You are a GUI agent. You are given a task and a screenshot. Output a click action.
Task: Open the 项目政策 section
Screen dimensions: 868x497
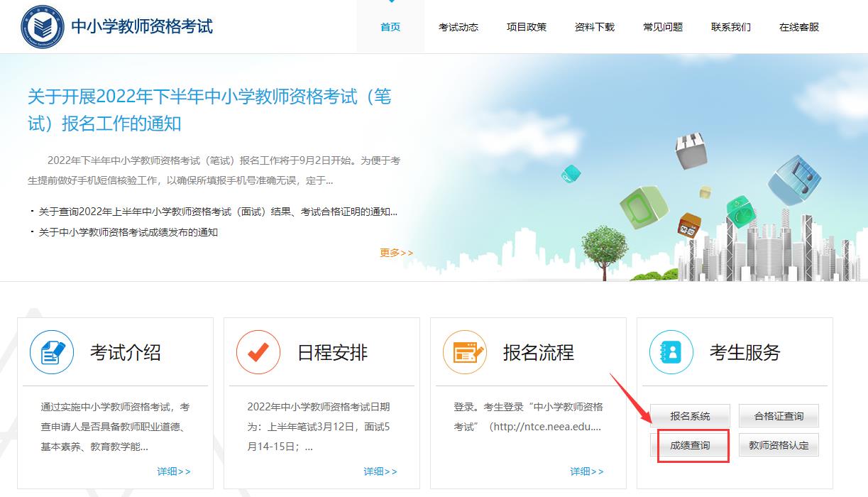click(x=527, y=27)
